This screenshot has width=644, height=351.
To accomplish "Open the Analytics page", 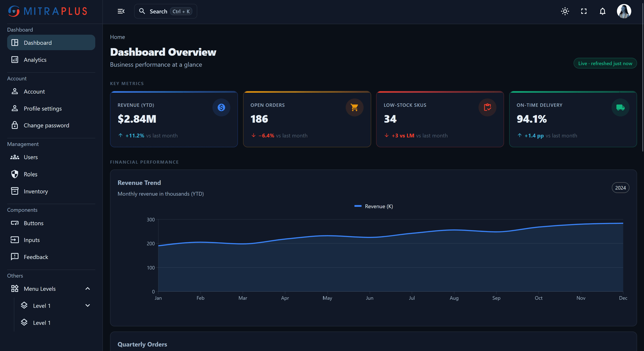I will (x=51, y=60).
